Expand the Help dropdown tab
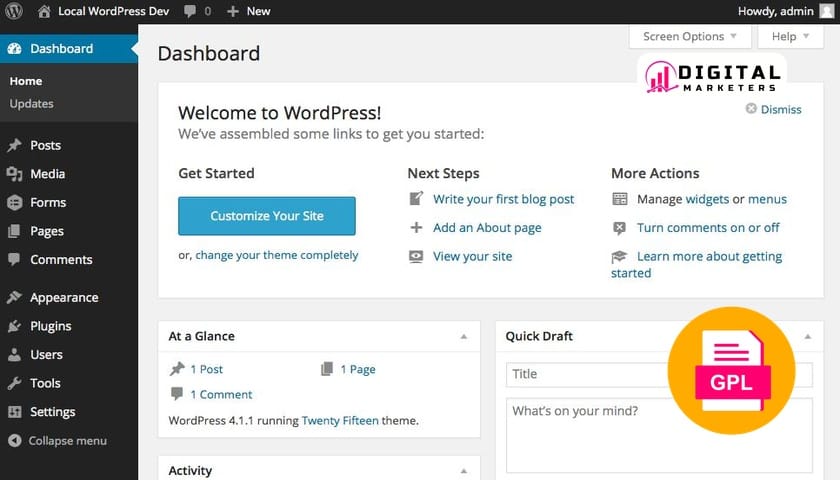This screenshot has width=840, height=480. click(790, 36)
